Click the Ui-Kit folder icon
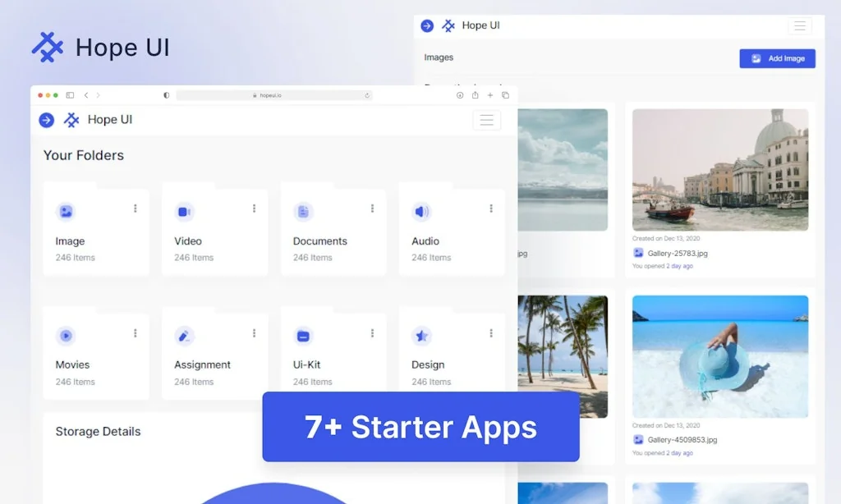Screen dimensions: 841x504 click(x=303, y=335)
